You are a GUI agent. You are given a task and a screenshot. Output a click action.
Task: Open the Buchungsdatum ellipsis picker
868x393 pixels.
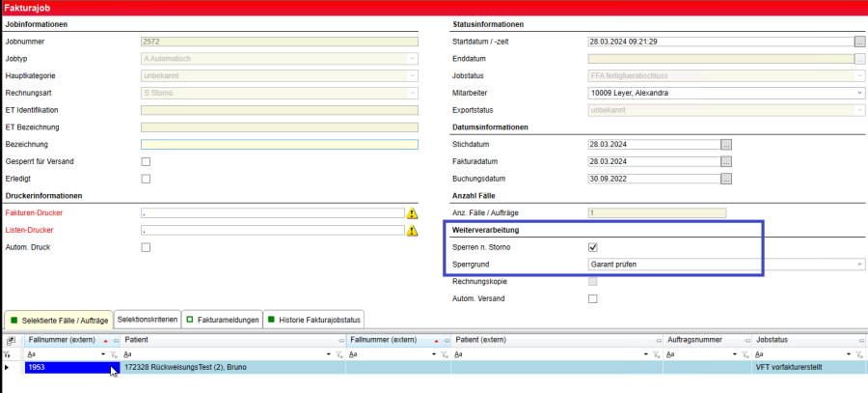click(x=726, y=179)
